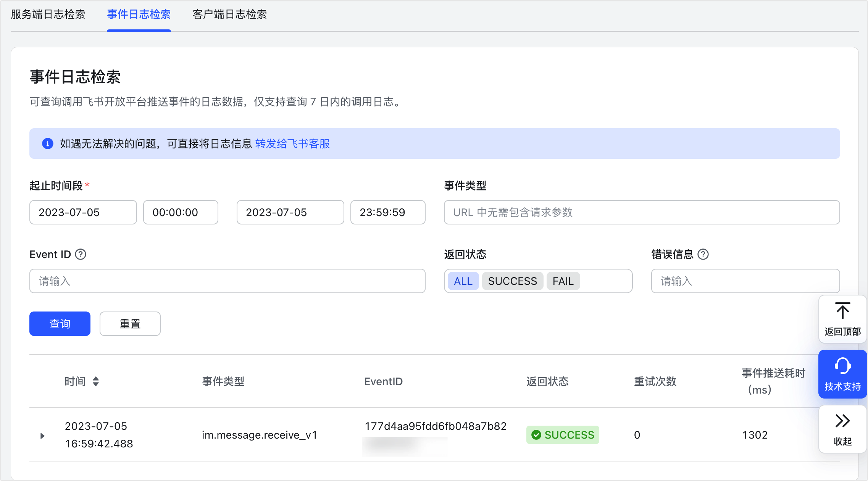Sort table by 时间 column arrows
Viewport: 868px width, 481px height.
pyautogui.click(x=96, y=381)
